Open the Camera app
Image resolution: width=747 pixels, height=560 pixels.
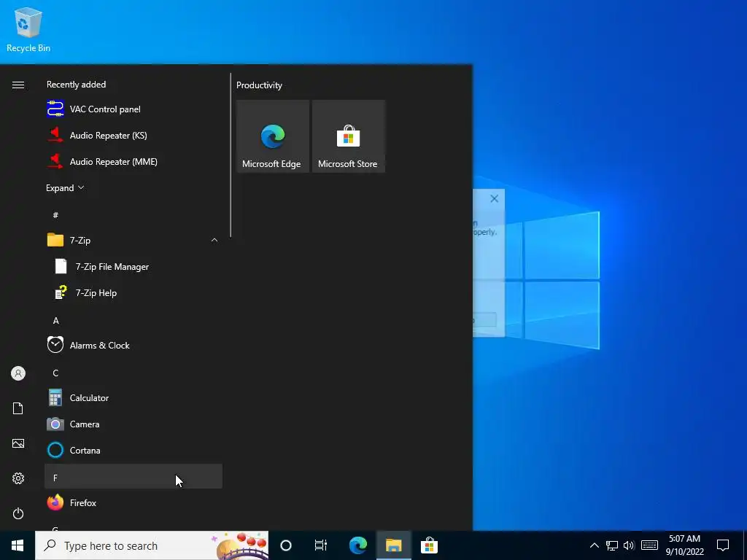pos(133,424)
